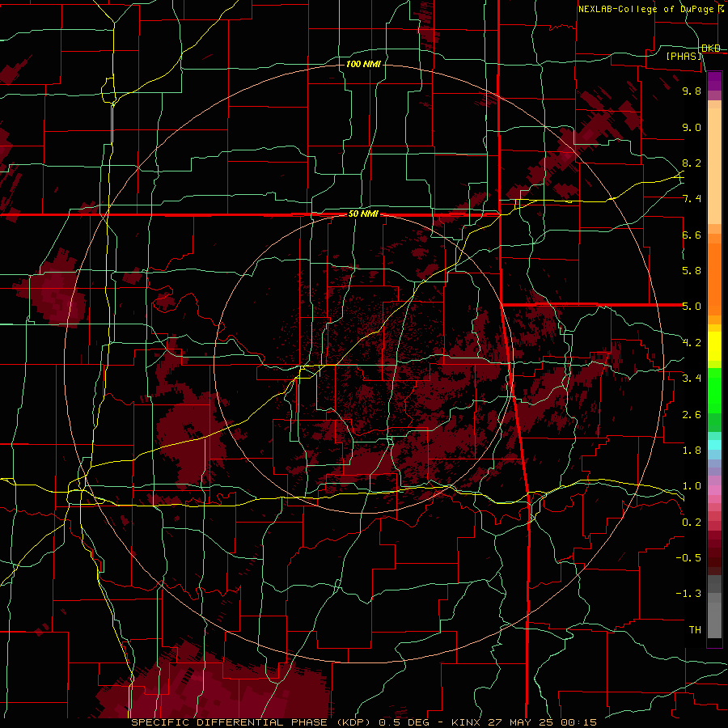
Task: Click the DKD label above the legend
Action: (x=710, y=48)
